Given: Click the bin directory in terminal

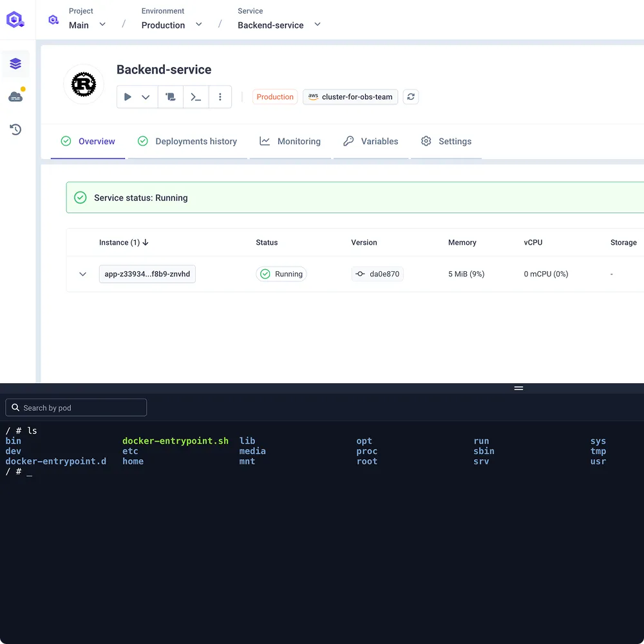Looking at the screenshot, I should pyautogui.click(x=13, y=440).
